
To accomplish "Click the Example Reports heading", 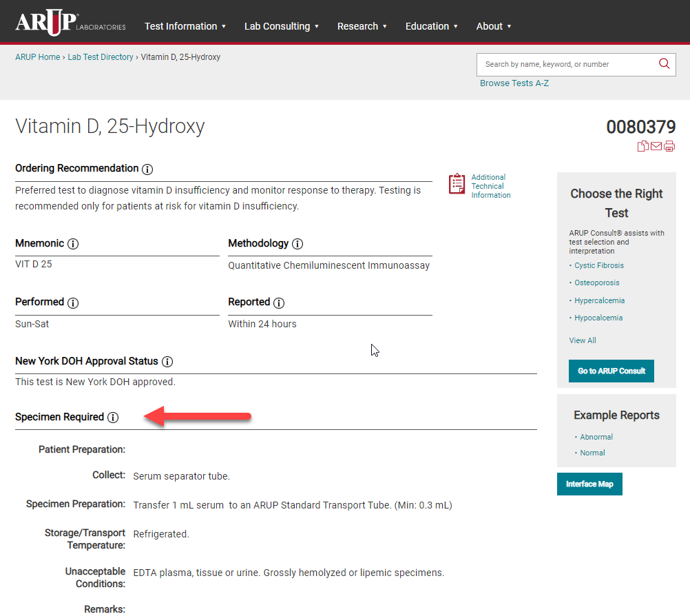I will point(616,415).
